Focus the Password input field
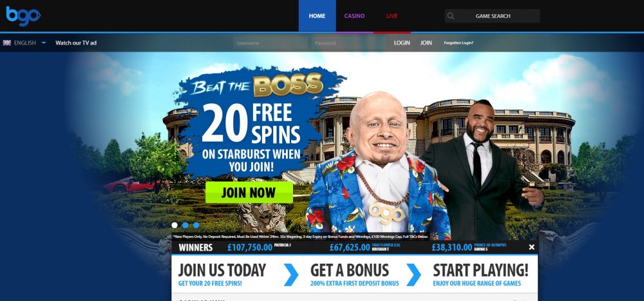This screenshot has height=301, width=644. 348,43
